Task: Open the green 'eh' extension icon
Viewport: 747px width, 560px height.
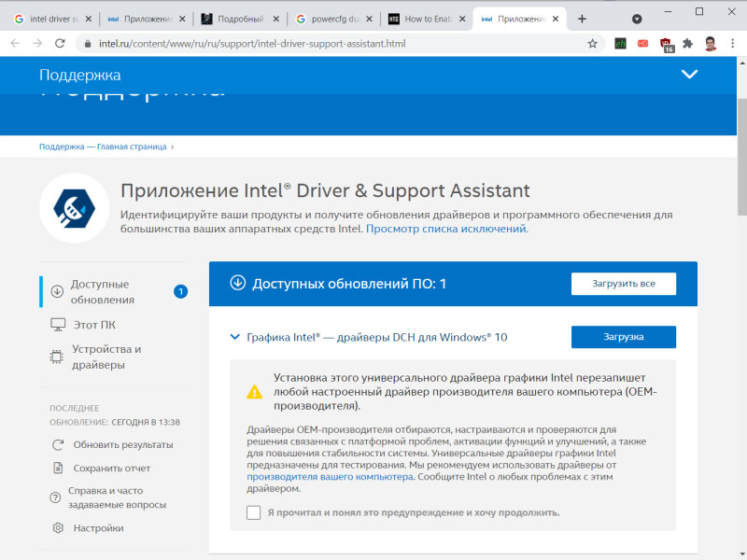Action: [620, 44]
